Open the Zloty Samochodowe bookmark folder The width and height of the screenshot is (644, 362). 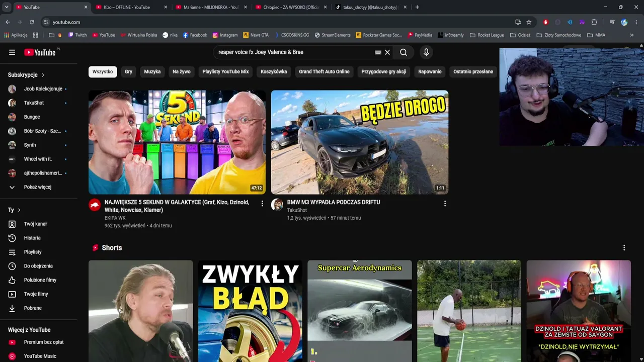pos(559,35)
